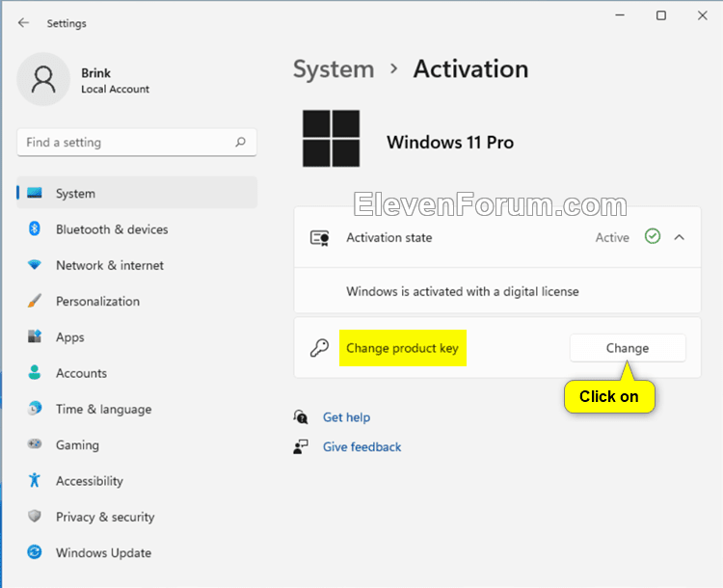Focus the Find a setting search box
The height and width of the screenshot is (588, 723).
coord(137,142)
